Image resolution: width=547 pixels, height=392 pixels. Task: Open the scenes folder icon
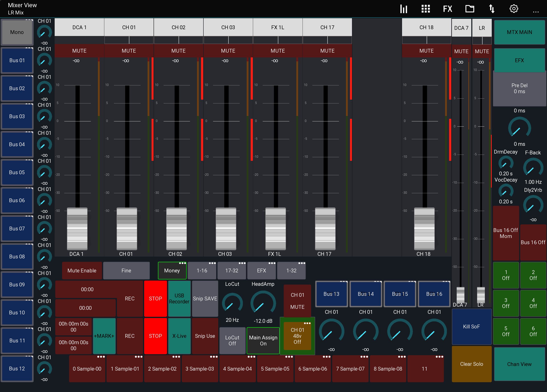coord(470,9)
